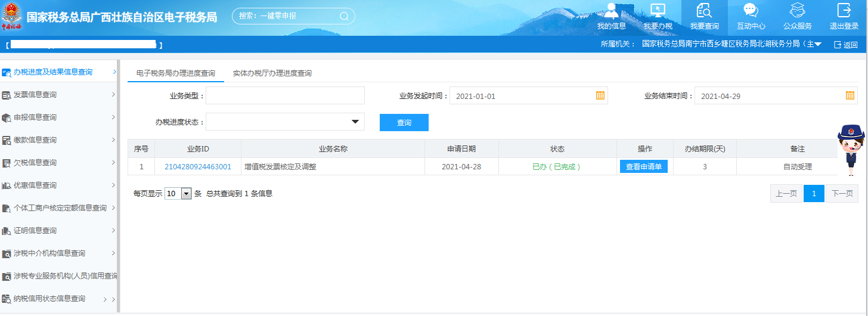Click the 我的信息 user icon

pyautogui.click(x=611, y=11)
